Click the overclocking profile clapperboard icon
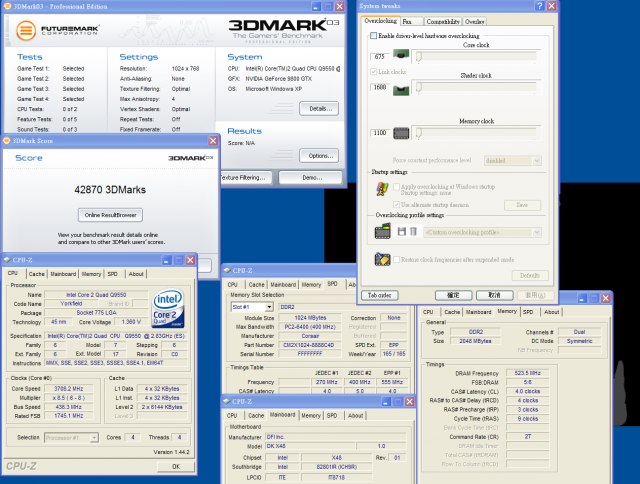Screen dimensions: 640x484 pos(382,231)
